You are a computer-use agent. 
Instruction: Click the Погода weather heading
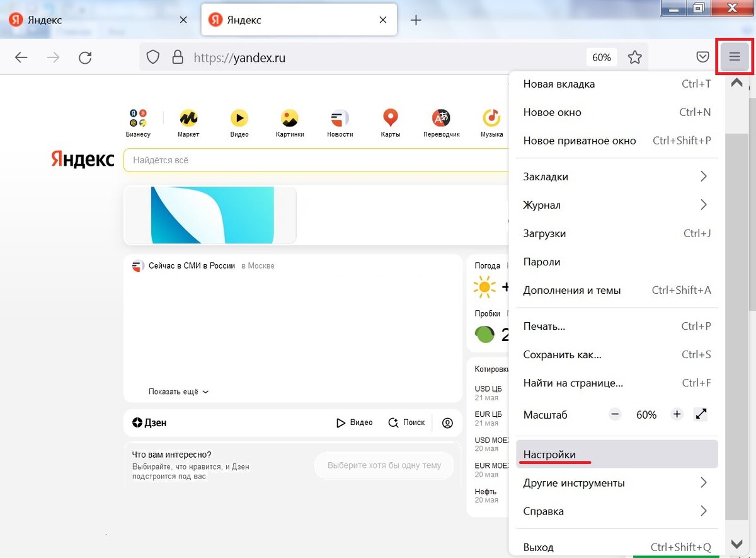point(488,265)
